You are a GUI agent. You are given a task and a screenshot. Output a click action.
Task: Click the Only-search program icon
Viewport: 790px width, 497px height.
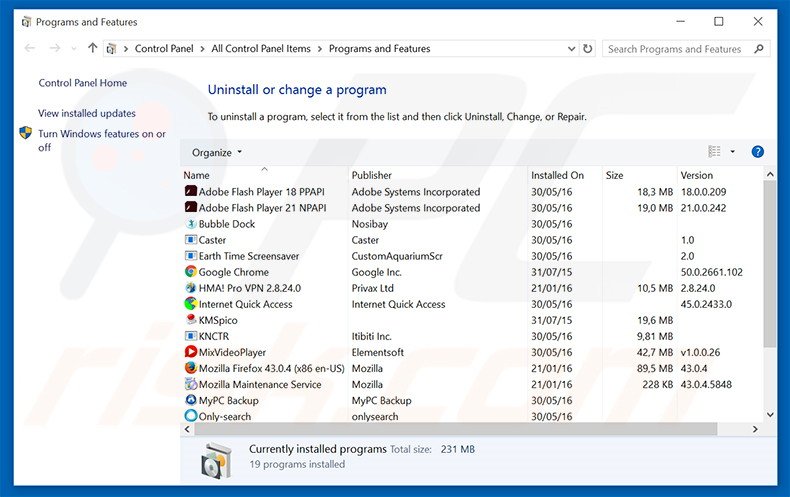point(190,416)
